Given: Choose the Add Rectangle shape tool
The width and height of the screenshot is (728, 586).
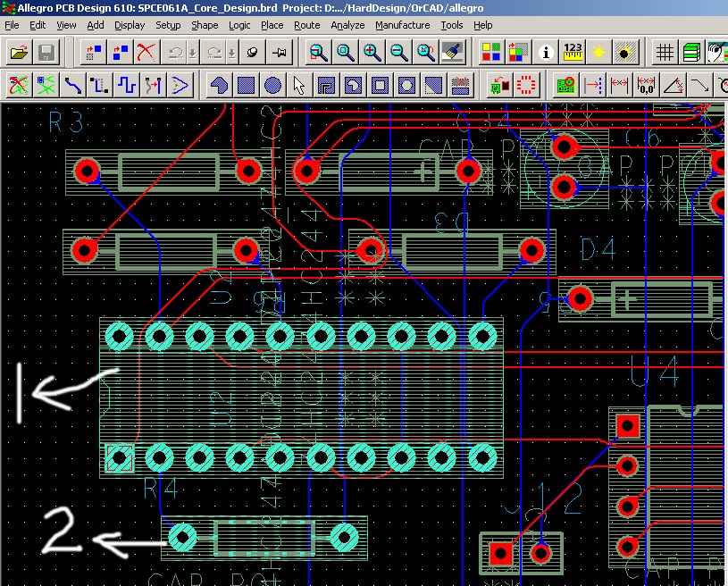Looking at the screenshot, I should click(246, 86).
